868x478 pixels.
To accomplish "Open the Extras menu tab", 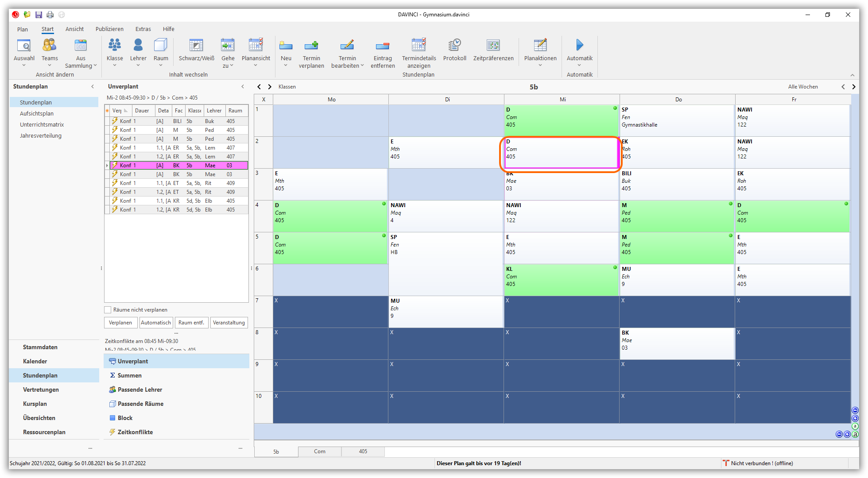I will click(143, 29).
